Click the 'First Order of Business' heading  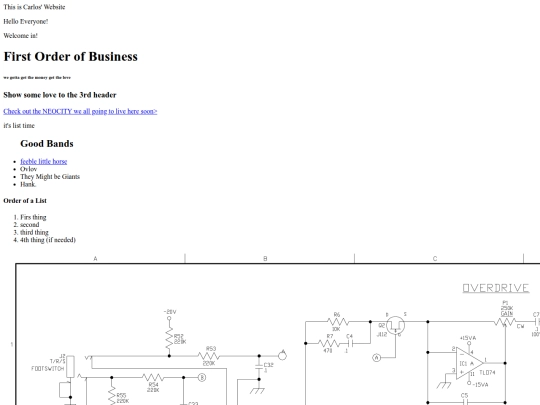[71, 56]
